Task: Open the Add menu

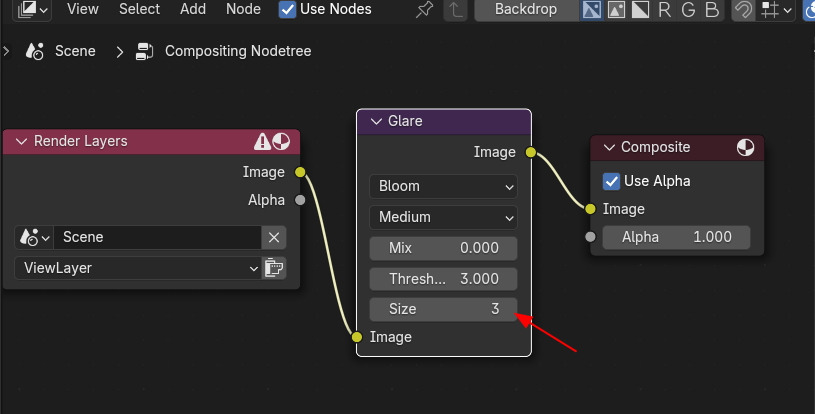Action: point(193,9)
